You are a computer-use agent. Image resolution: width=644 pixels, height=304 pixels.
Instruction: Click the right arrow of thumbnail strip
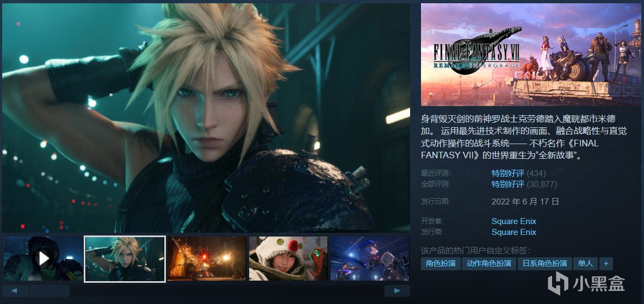tap(397, 291)
